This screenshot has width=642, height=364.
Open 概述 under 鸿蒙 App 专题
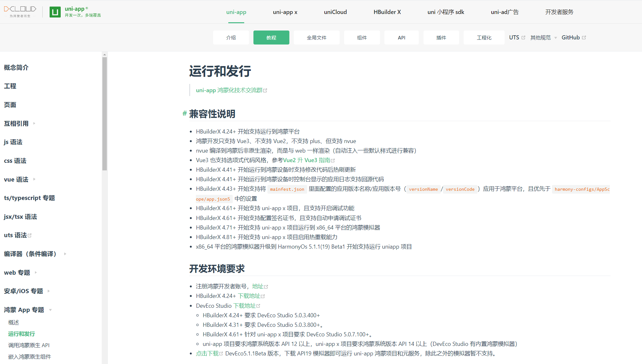click(x=14, y=322)
